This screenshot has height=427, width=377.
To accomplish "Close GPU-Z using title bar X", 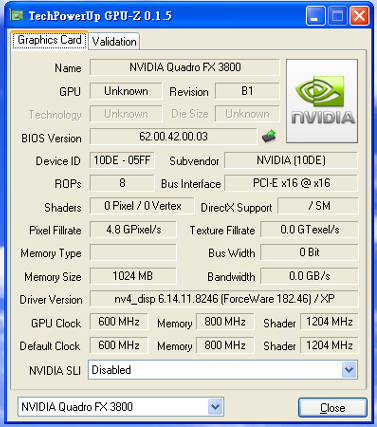I will click(x=359, y=16).
